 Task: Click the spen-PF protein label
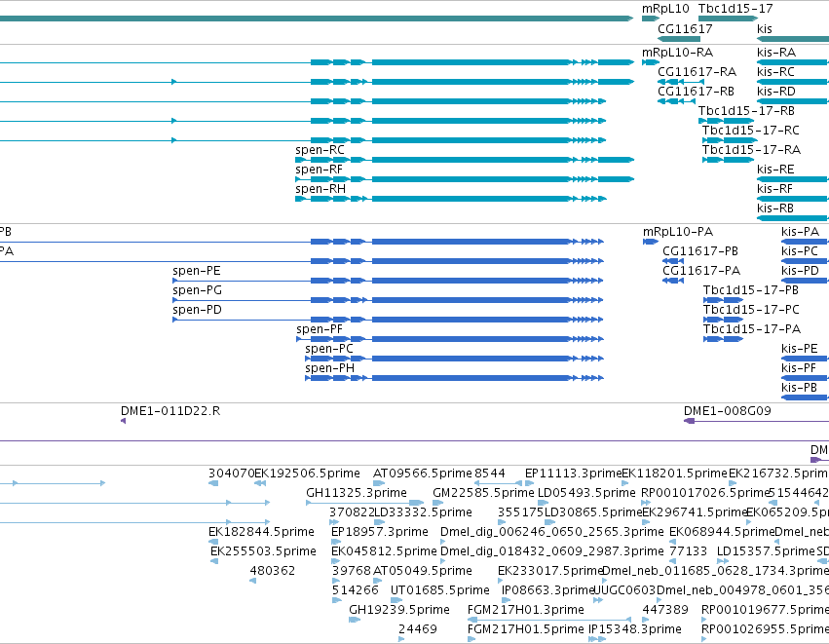[x=320, y=330]
